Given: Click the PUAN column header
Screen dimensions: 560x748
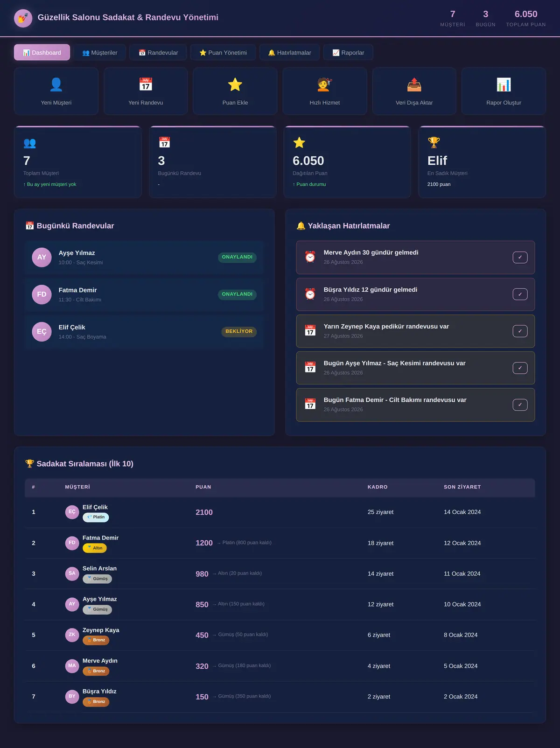Looking at the screenshot, I should tap(203, 487).
